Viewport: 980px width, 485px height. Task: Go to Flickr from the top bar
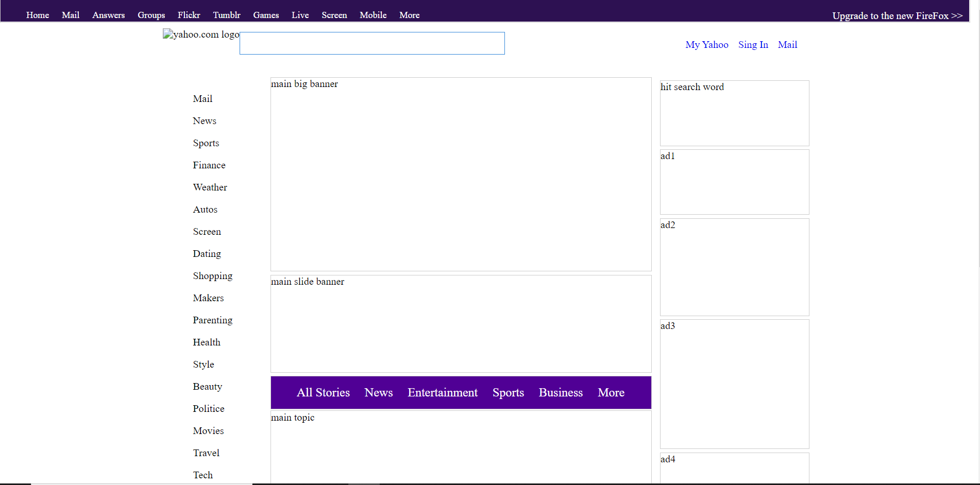[x=189, y=15]
